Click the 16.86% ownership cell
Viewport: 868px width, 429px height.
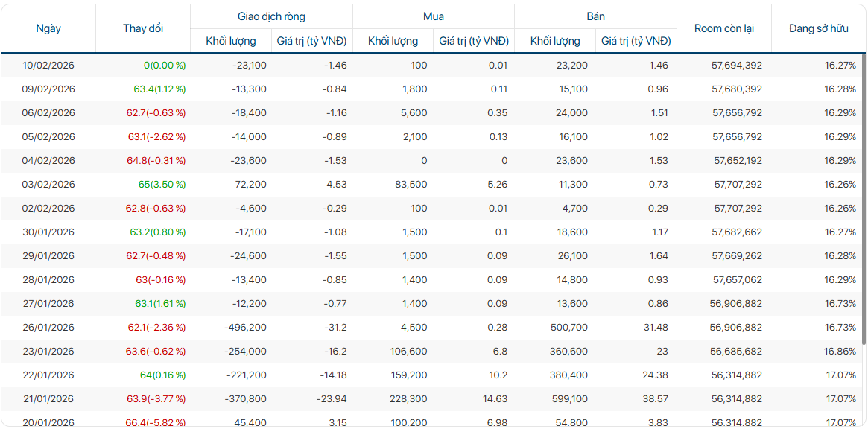(840, 352)
